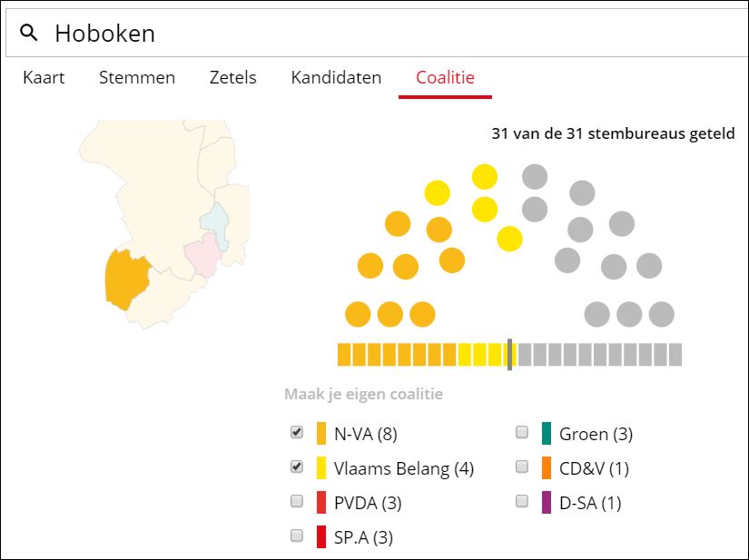Select the CD&V coalition checkbox

pyautogui.click(x=522, y=467)
